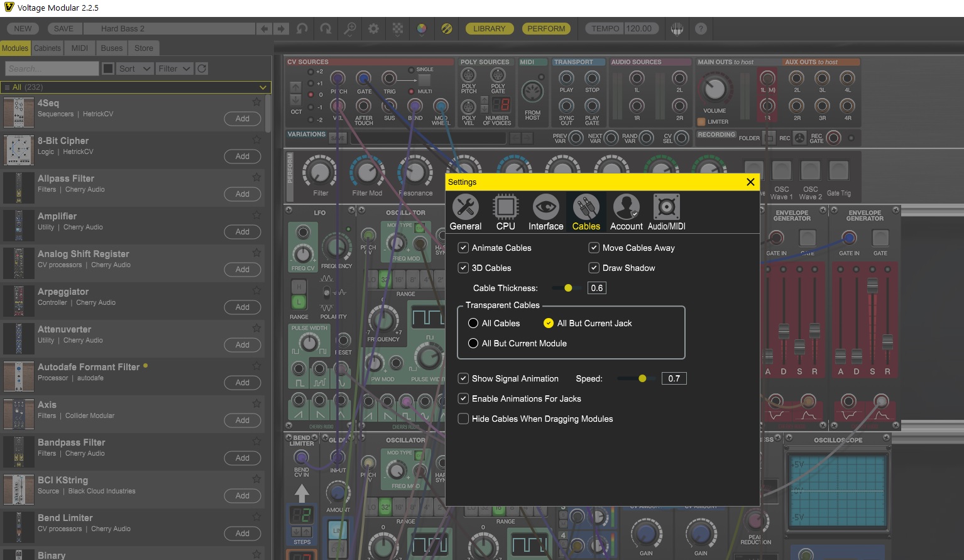
Task: Toggle Animate Cables checkbox
Action: 463,248
